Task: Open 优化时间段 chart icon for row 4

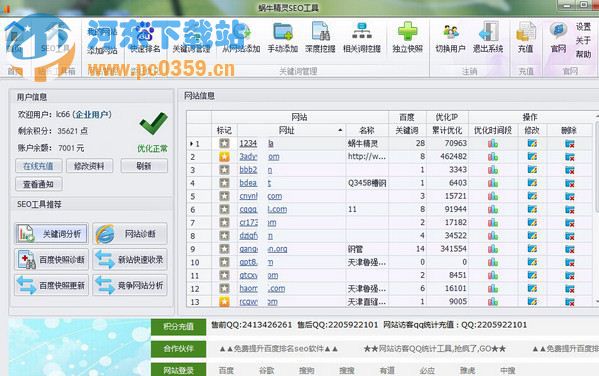Action: (493, 183)
